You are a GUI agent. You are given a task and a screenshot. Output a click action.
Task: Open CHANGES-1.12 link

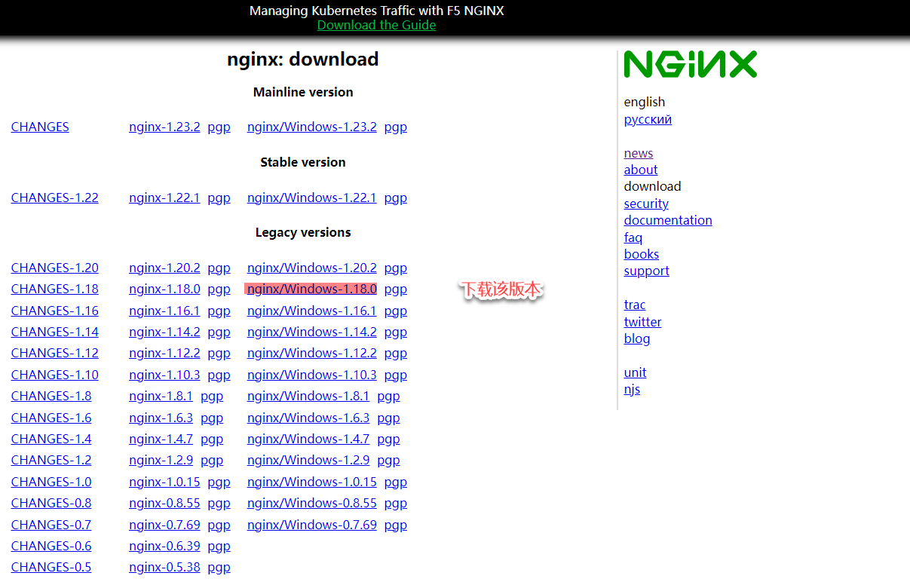point(55,353)
